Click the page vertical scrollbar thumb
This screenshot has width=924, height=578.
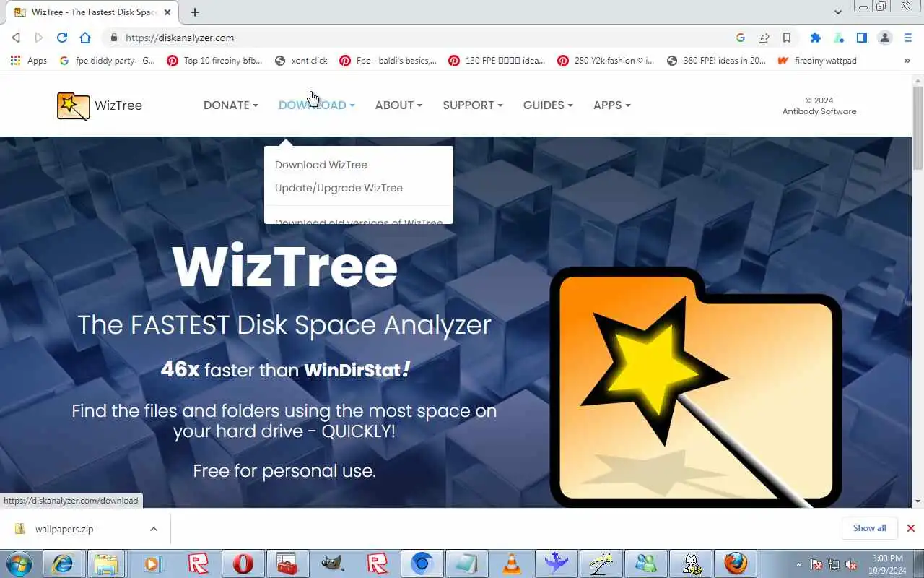pos(918,128)
